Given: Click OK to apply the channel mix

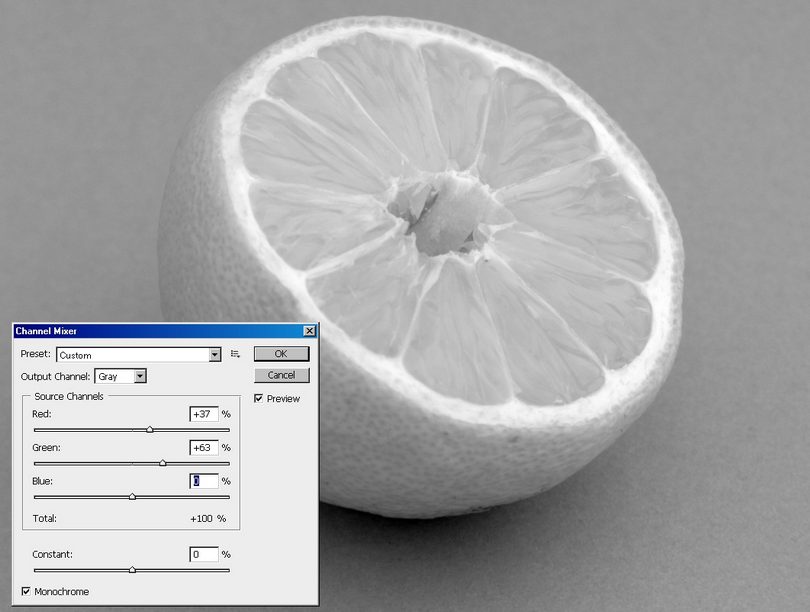Looking at the screenshot, I should (x=281, y=354).
